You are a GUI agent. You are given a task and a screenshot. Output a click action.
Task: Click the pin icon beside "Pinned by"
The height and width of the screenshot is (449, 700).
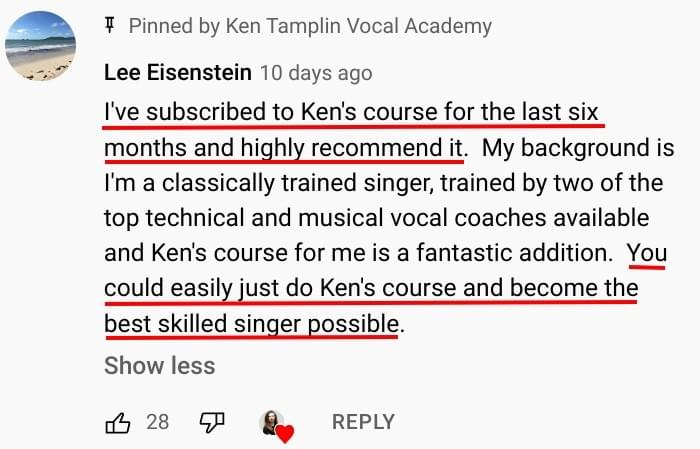tap(110, 26)
